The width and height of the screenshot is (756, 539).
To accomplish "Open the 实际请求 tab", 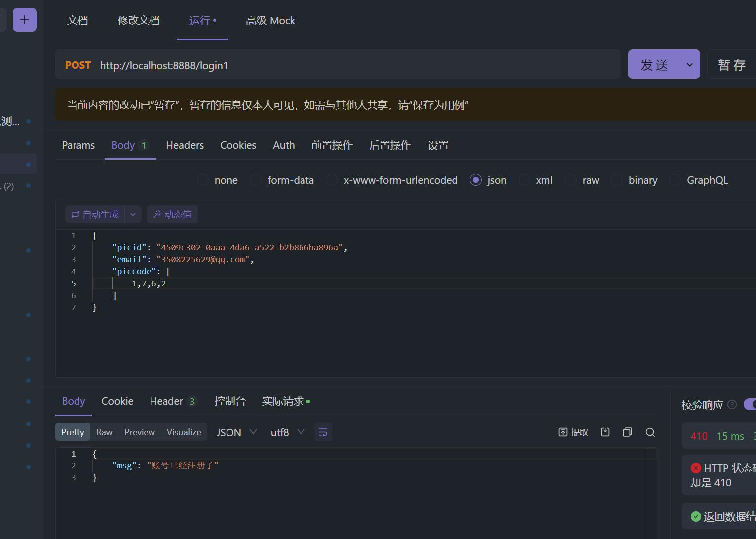I will pos(286,401).
